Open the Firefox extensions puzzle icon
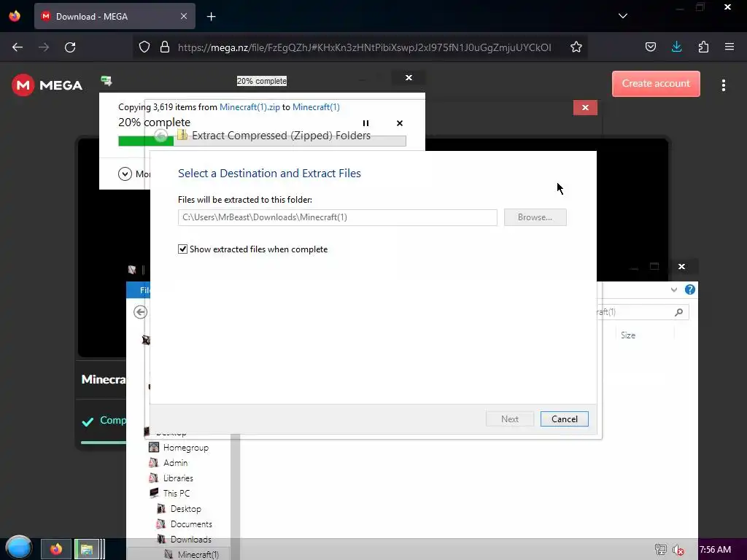747x560 pixels. tap(703, 47)
